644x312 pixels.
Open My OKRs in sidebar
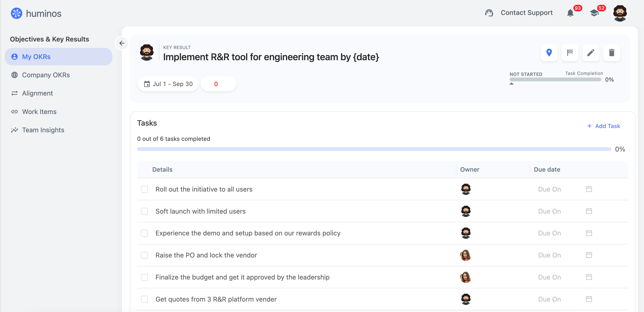pyautogui.click(x=59, y=57)
